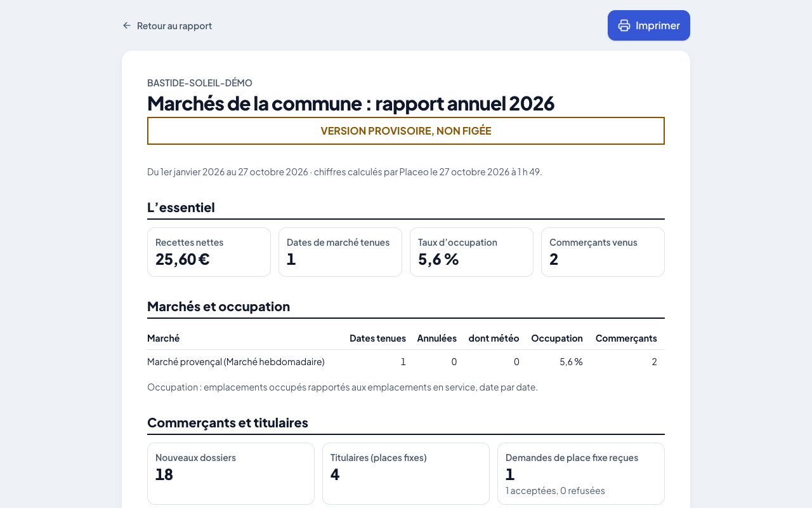Click the 5,6 % value in Taux d'occupation card
The width and height of the screenshot is (812, 508).
(438, 259)
